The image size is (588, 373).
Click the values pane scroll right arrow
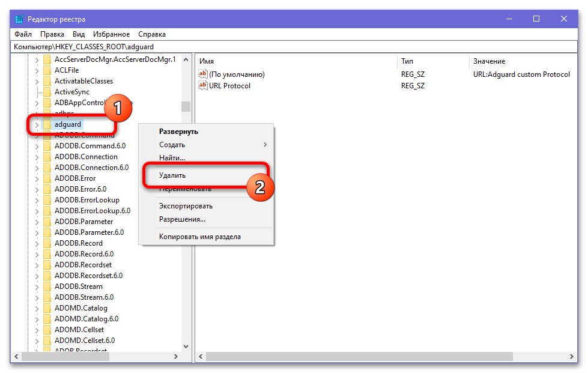coord(572,357)
